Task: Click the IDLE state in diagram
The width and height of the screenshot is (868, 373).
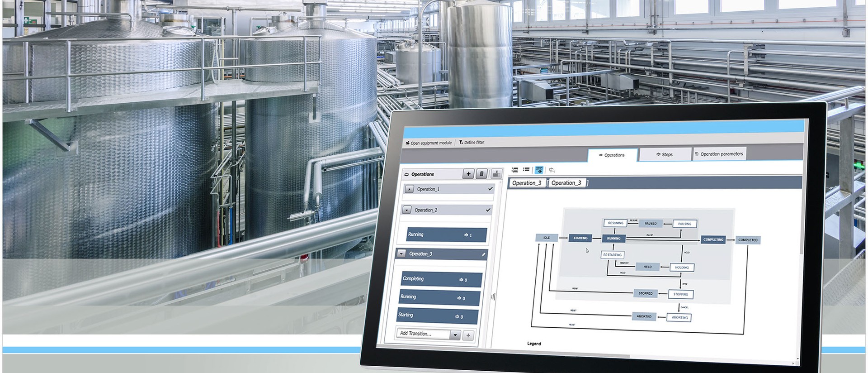Action: coord(547,238)
